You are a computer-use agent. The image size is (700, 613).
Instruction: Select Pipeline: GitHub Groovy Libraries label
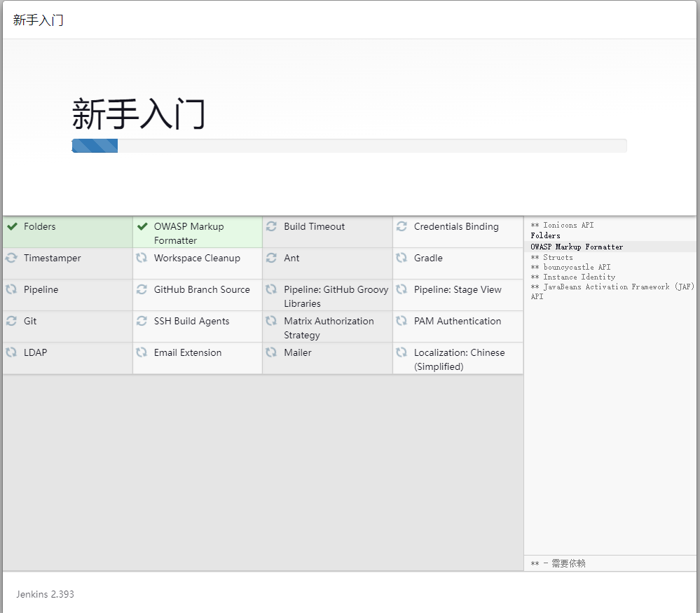(x=336, y=296)
